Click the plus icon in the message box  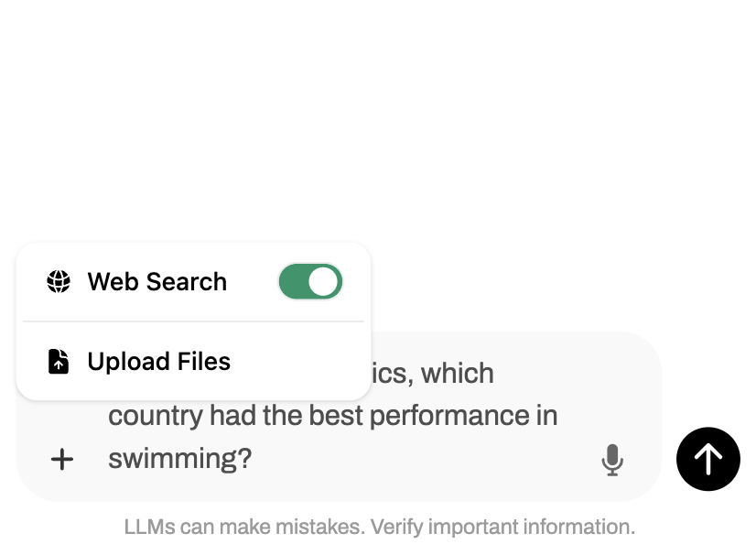pyautogui.click(x=61, y=459)
